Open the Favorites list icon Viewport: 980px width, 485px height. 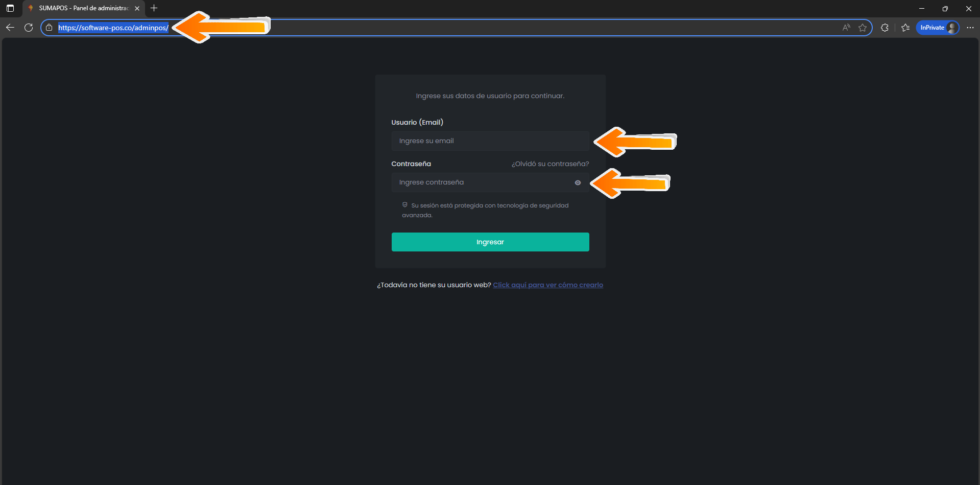(905, 28)
